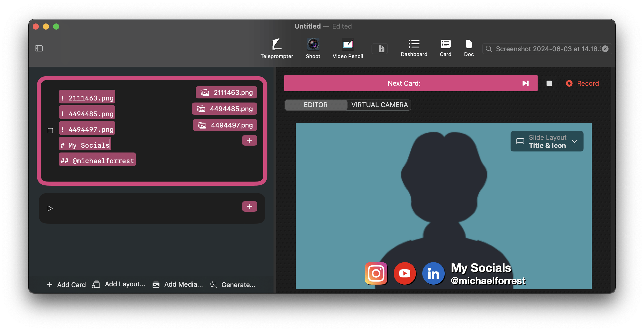Toggle the VIRTUAL CAMERA view mode

[x=379, y=105]
